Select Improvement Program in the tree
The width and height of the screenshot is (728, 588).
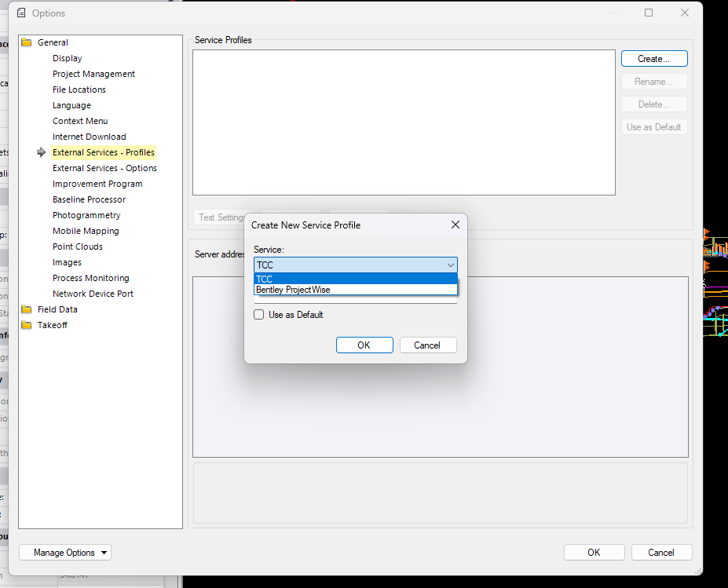point(97,184)
